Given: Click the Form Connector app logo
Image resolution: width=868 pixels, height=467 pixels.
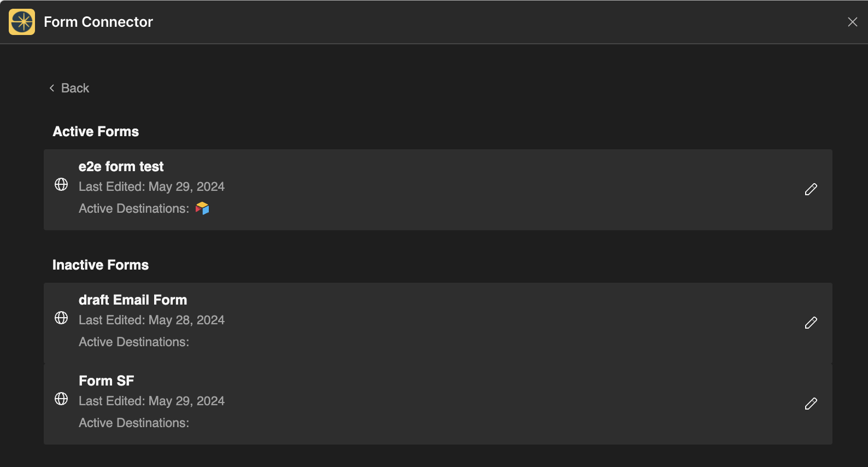Looking at the screenshot, I should (x=22, y=22).
